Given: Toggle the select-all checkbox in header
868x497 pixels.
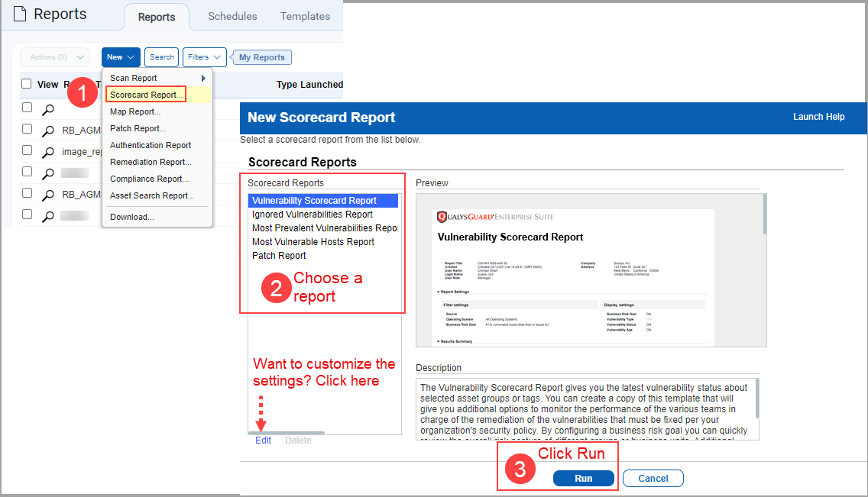Looking at the screenshot, I should tap(26, 84).
